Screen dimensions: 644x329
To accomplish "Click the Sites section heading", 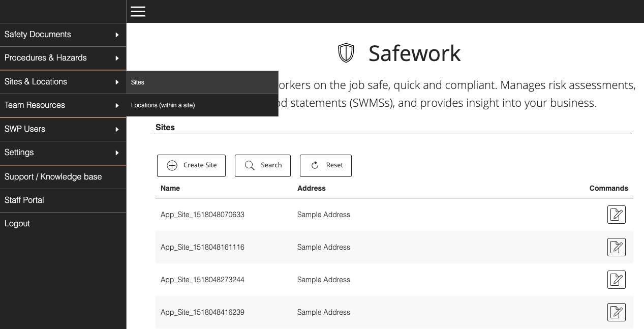I will [x=165, y=128].
